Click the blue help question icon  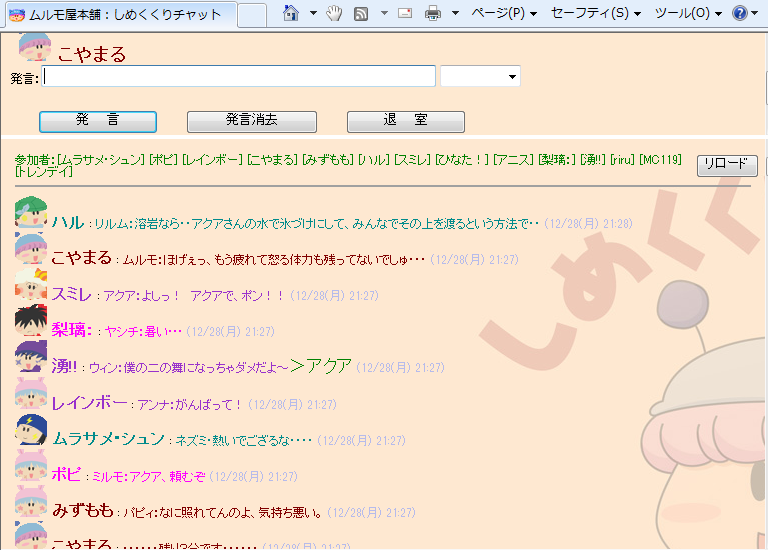(x=740, y=13)
